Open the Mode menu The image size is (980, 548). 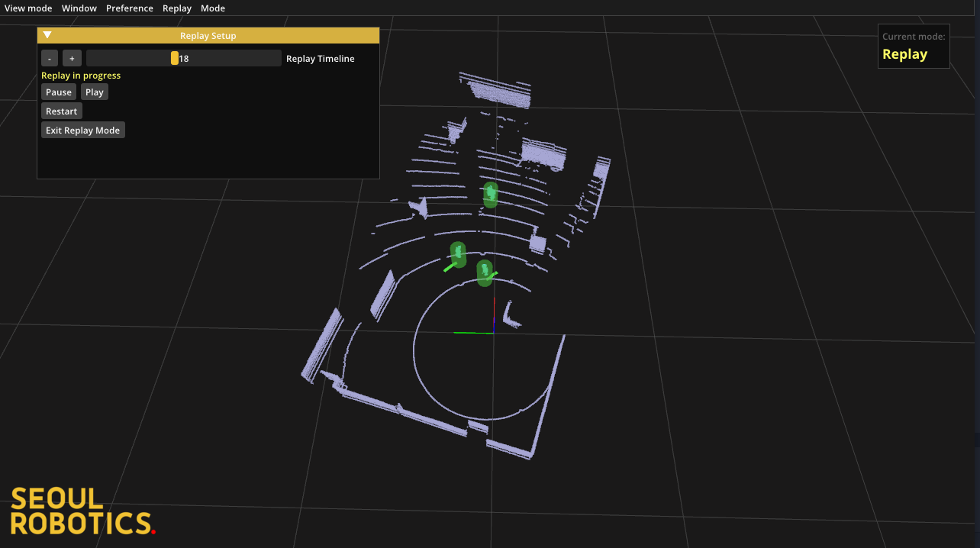click(x=213, y=8)
